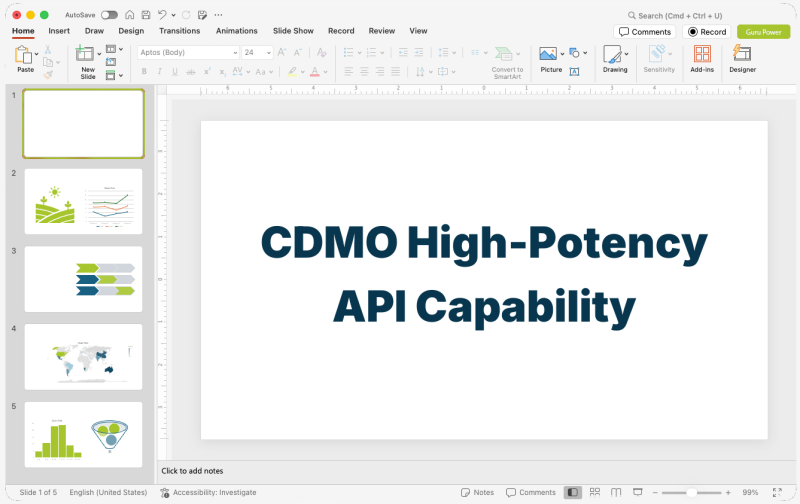Click Accessibility: Investigate in status bar
The image size is (800, 504).
tap(208, 492)
